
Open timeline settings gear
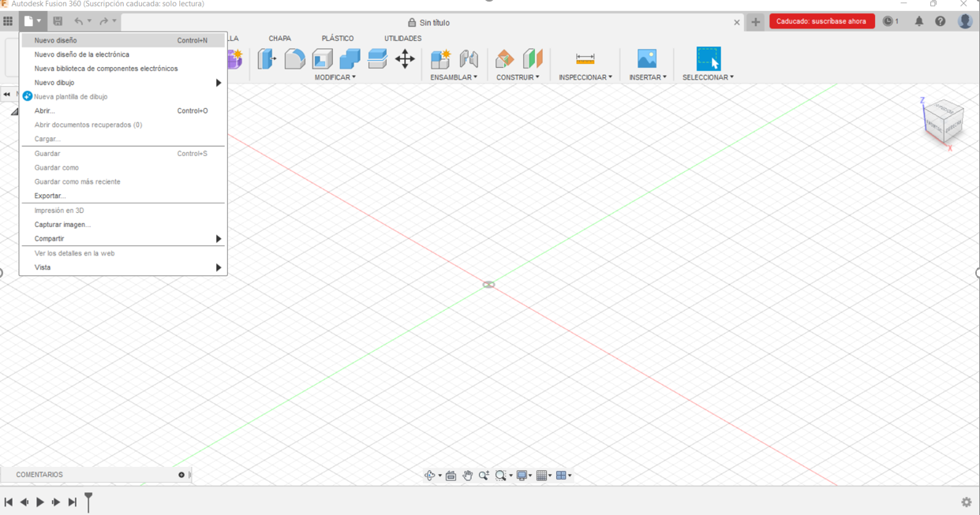(x=967, y=502)
